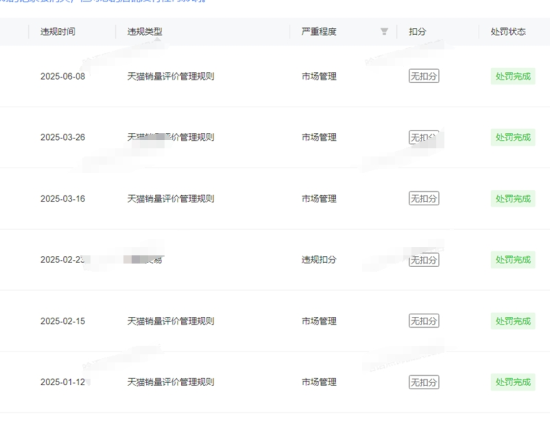Select the 严重程度 column header
Image resolution: width=550 pixels, height=442 pixels.
(x=319, y=32)
